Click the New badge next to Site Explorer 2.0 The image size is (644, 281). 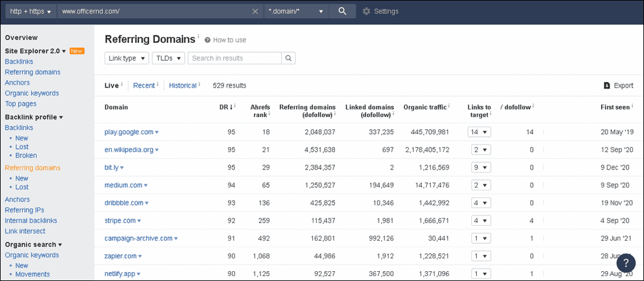tap(77, 51)
